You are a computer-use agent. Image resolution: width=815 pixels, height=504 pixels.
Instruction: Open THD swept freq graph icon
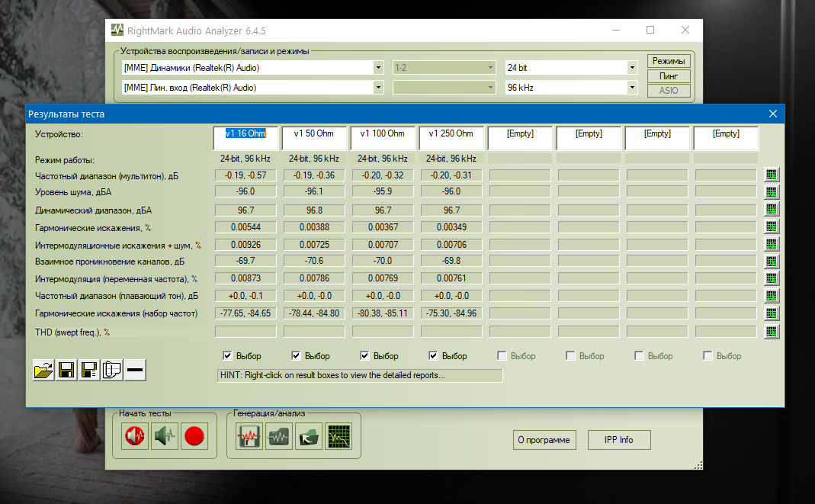coord(772,331)
